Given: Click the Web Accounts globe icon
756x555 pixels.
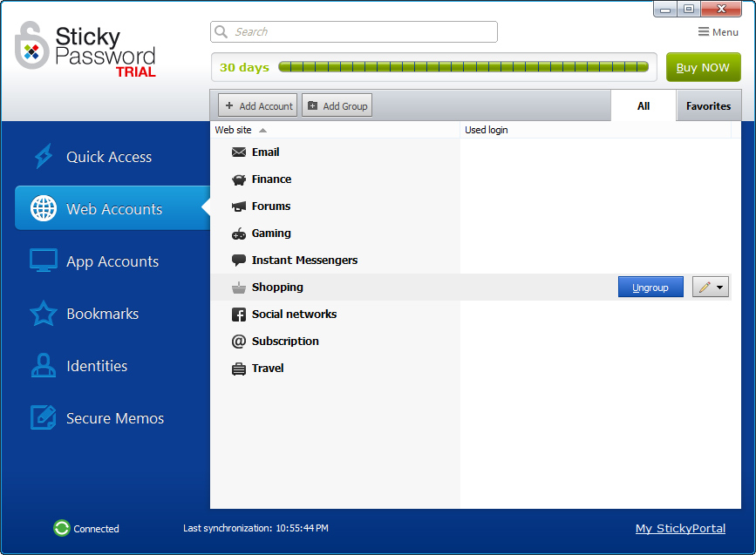Looking at the screenshot, I should [44, 208].
